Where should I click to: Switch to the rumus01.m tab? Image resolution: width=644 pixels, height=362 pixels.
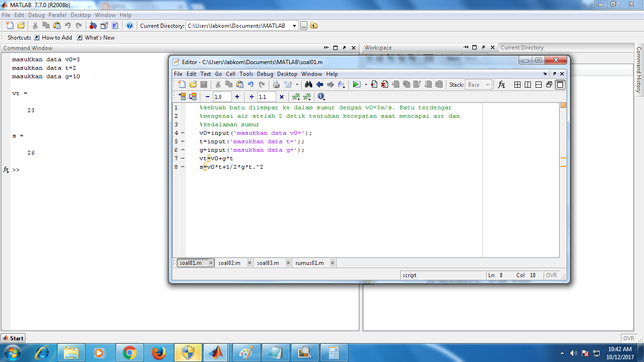click(x=309, y=263)
